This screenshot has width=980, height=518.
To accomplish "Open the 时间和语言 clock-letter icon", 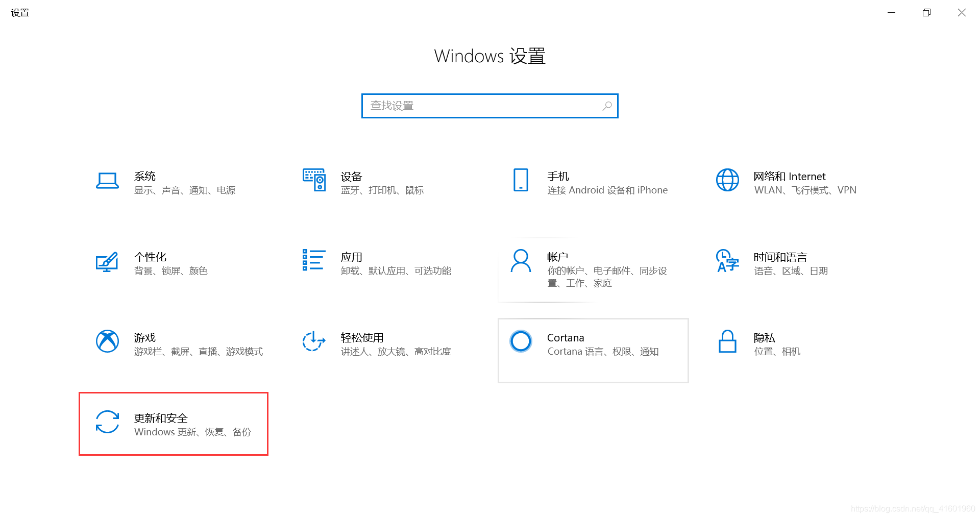I will pos(727,260).
